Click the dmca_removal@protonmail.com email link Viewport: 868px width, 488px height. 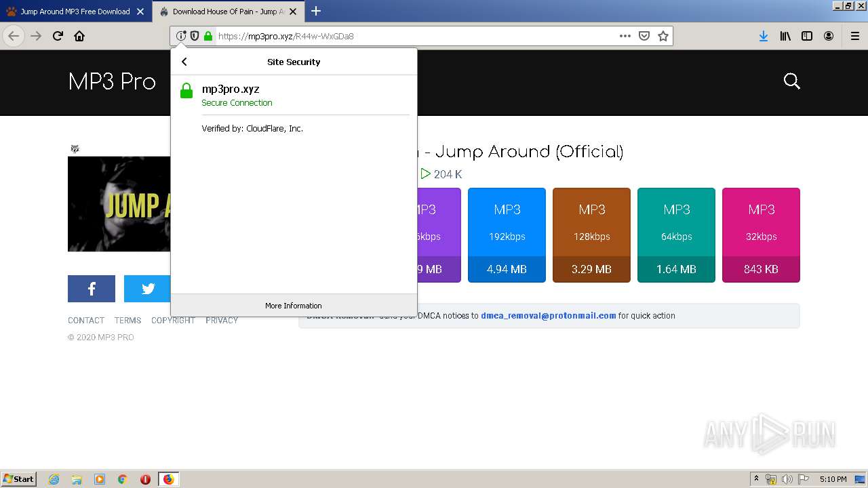click(549, 316)
